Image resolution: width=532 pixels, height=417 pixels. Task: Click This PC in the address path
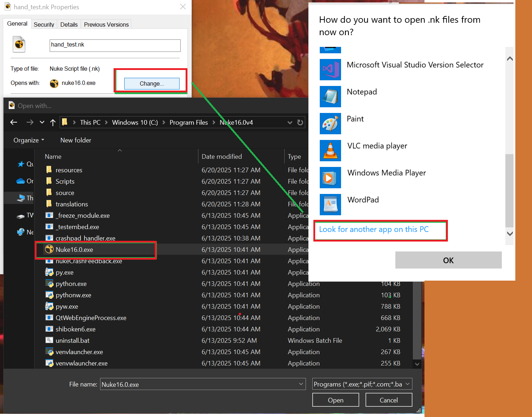click(x=90, y=122)
